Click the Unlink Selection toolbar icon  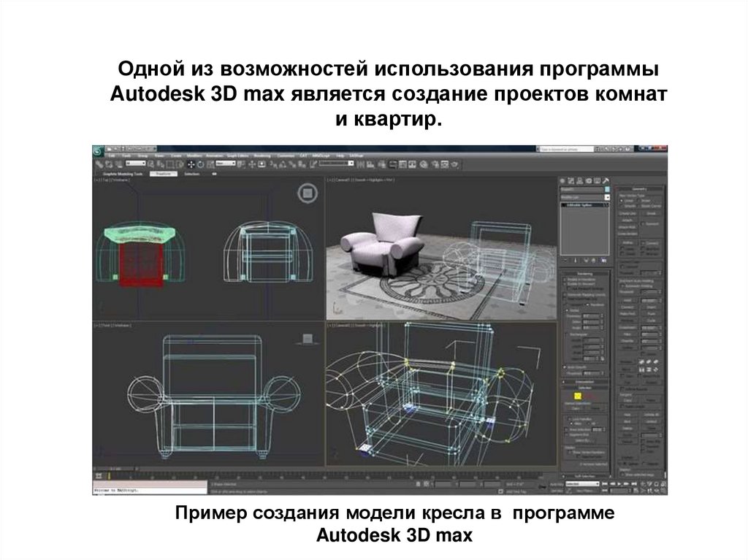(x=109, y=164)
